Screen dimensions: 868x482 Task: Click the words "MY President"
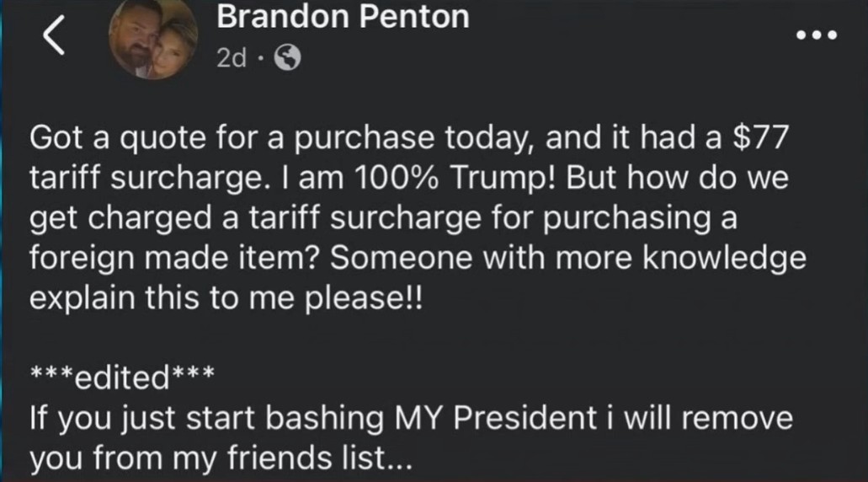point(495,418)
